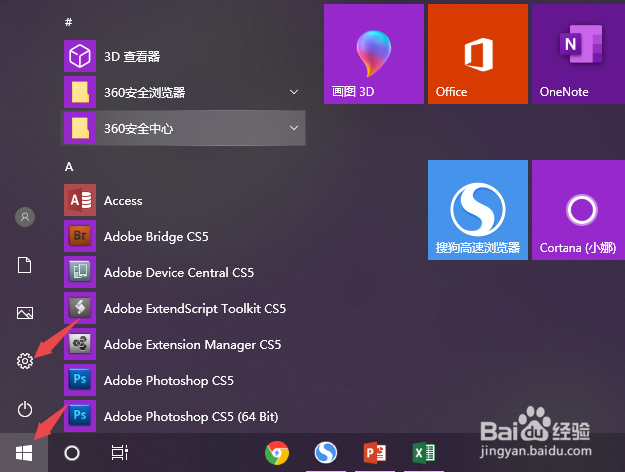Open the Pictures icon in sidebar
Viewport: 625px width, 472px height.
coord(25,313)
